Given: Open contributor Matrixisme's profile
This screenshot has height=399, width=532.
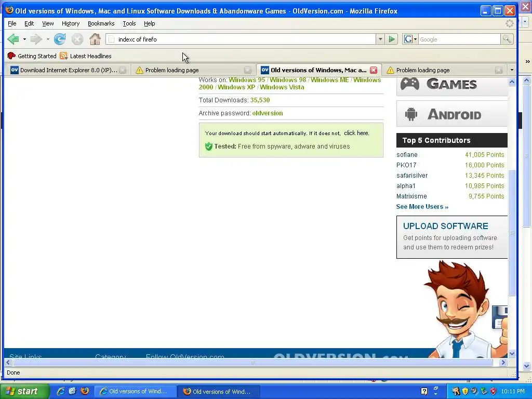Looking at the screenshot, I should pos(411,196).
